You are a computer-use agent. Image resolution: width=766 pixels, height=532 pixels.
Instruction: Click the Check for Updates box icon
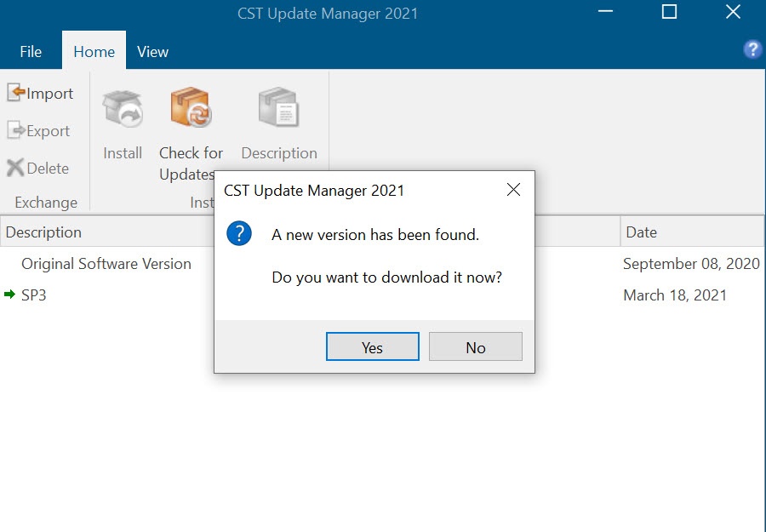coord(191,107)
